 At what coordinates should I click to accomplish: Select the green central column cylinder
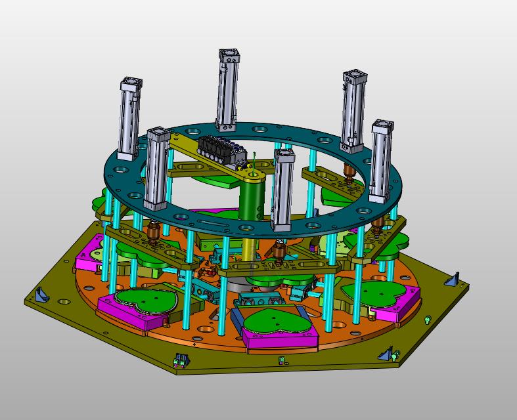(x=252, y=200)
